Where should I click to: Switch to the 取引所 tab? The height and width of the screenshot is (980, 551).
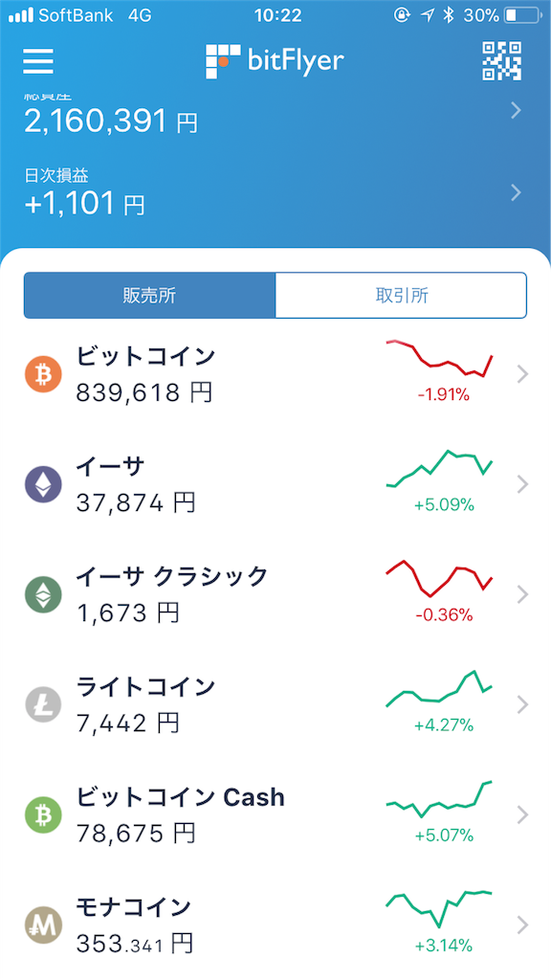(x=401, y=296)
